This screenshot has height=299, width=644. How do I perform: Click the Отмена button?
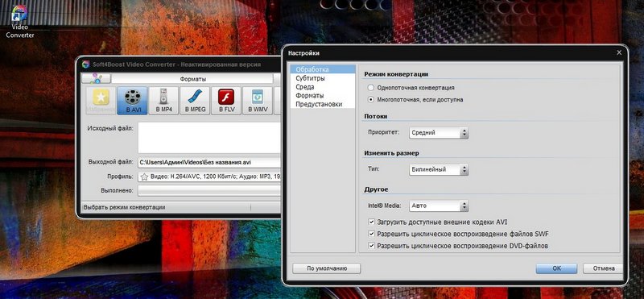603,268
